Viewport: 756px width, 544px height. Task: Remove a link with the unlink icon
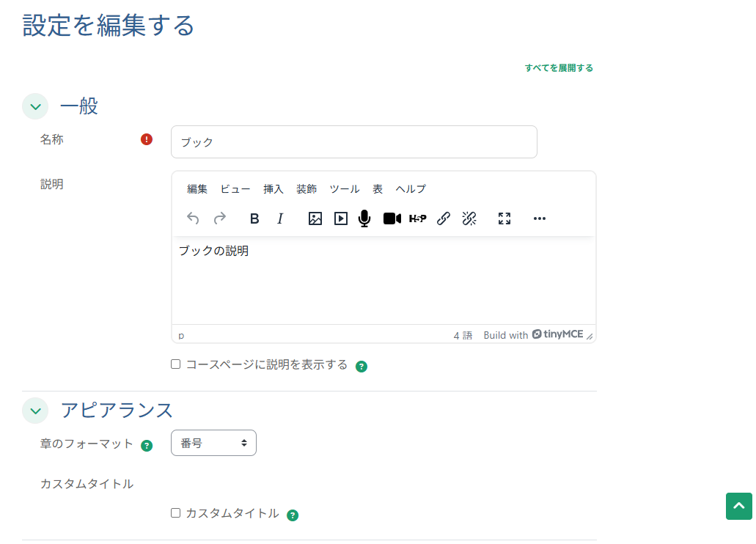(469, 218)
